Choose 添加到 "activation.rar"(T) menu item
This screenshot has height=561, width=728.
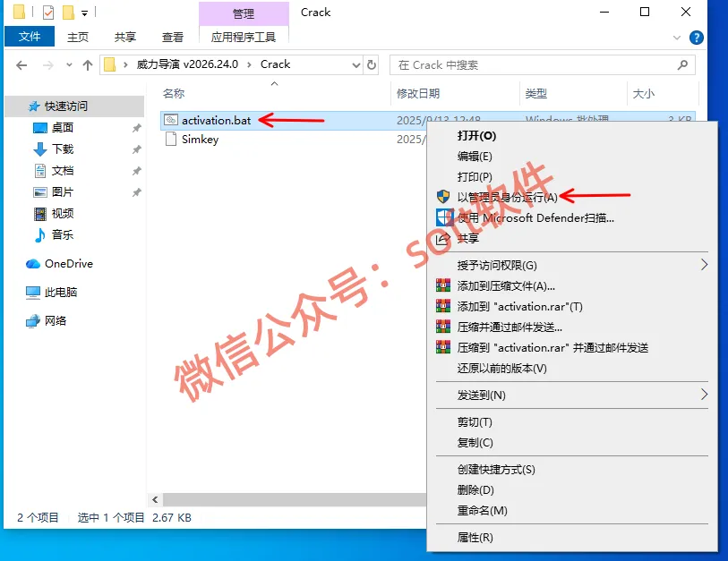[x=572, y=307]
